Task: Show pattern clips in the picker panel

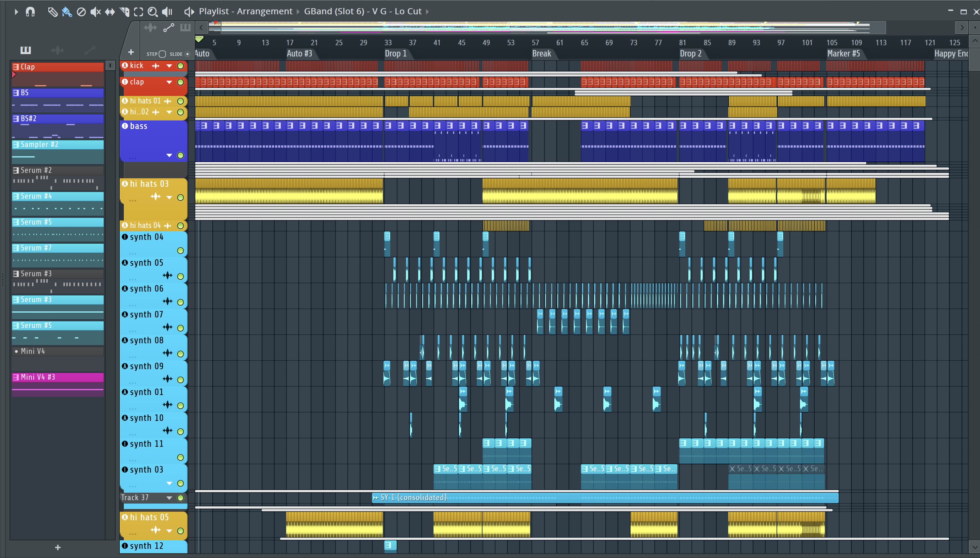Action: point(26,50)
